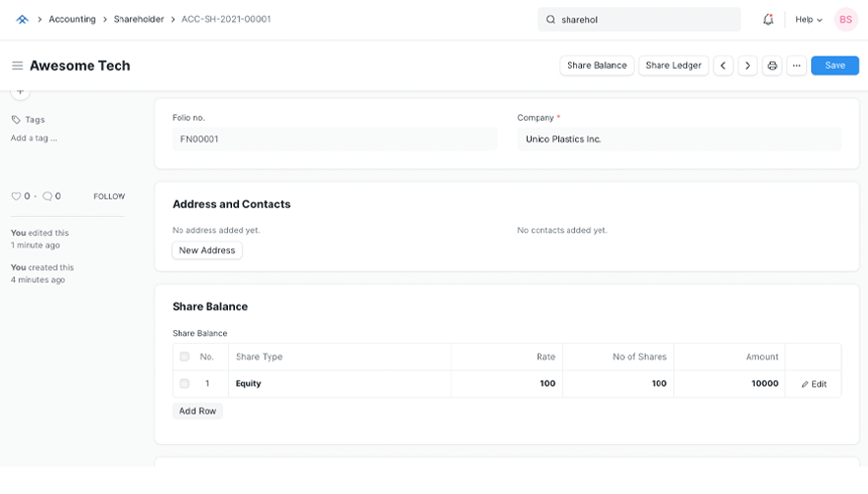Open the three-dots more options menu
This screenshot has height=494, width=868.
(x=796, y=66)
